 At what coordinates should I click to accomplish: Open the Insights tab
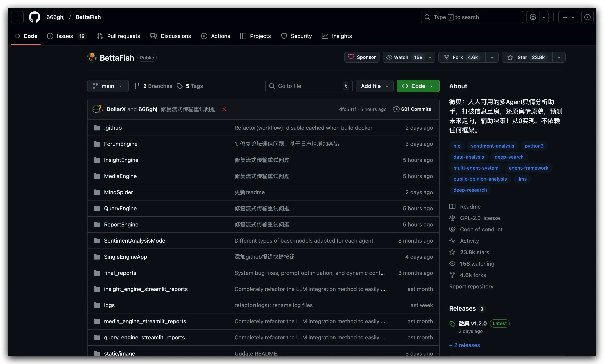[337, 36]
